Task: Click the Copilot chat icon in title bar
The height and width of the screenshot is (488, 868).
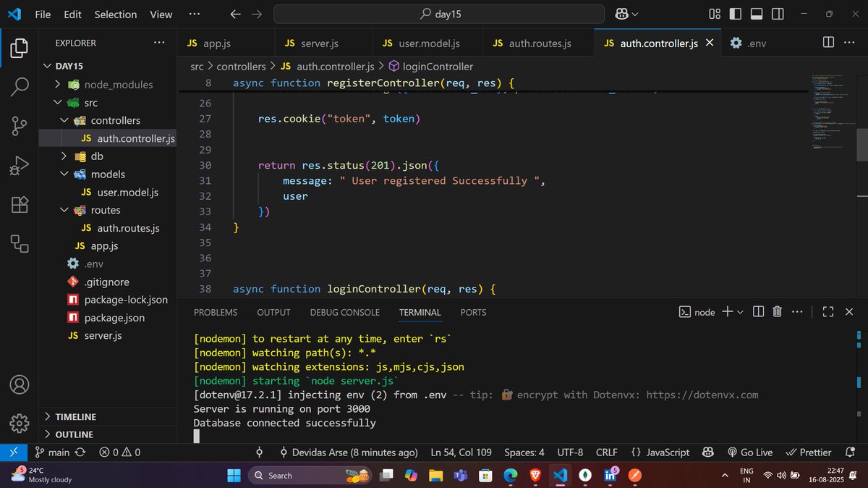Action: (621, 14)
